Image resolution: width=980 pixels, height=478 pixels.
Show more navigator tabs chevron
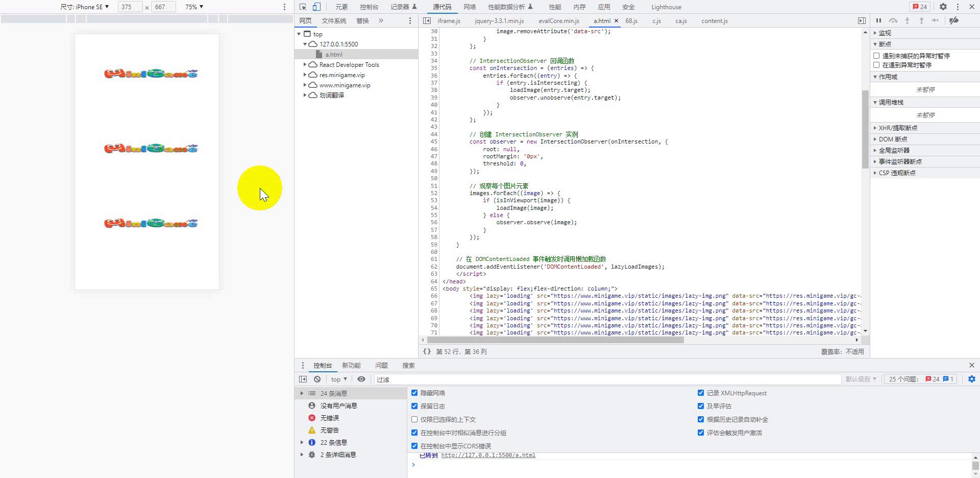pyautogui.click(x=381, y=20)
